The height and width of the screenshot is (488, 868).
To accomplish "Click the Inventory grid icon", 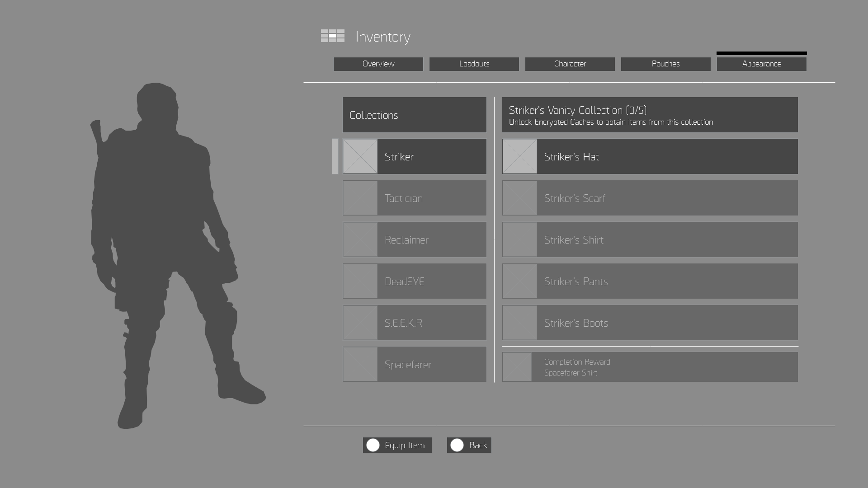I will click(333, 36).
